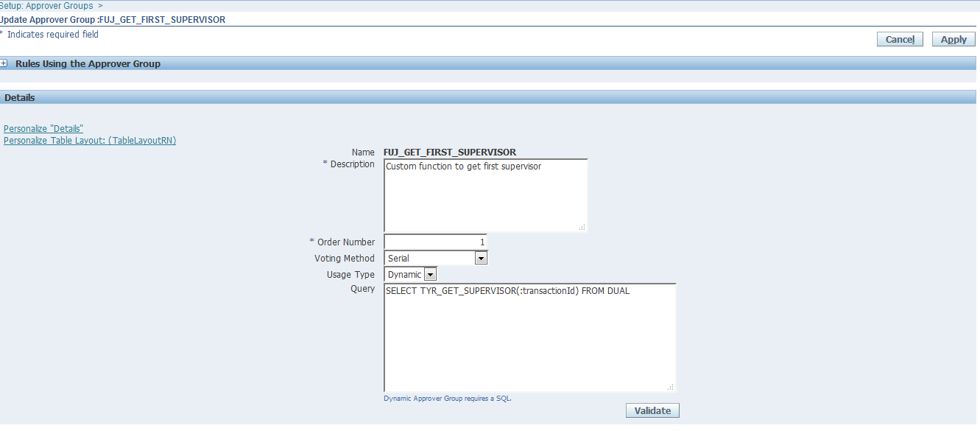Click the FUJ_GET_FIRST_SUPERVISOR name value
The height and width of the screenshot is (431, 980).
click(x=450, y=152)
